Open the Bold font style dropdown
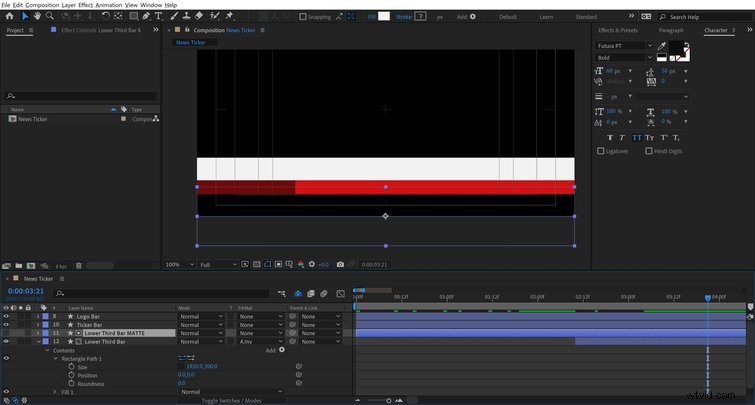The height and width of the screenshot is (405, 755). (624, 57)
